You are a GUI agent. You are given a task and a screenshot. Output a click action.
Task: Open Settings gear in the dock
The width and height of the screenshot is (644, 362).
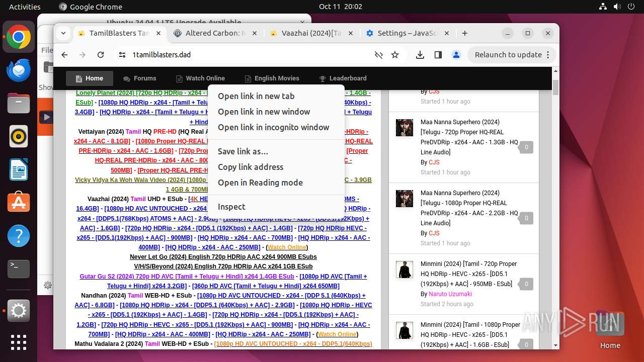(x=19, y=311)
